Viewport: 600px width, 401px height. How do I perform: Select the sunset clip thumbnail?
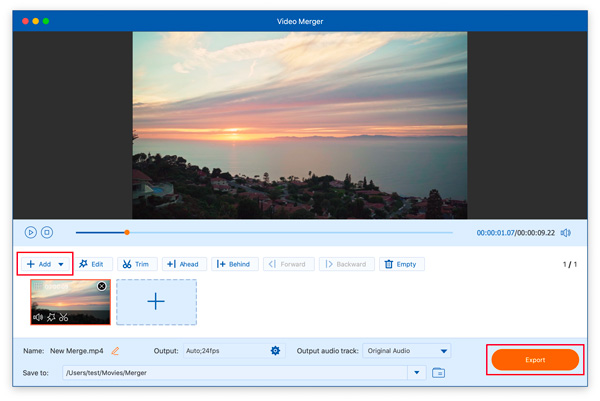click(70, 302)
